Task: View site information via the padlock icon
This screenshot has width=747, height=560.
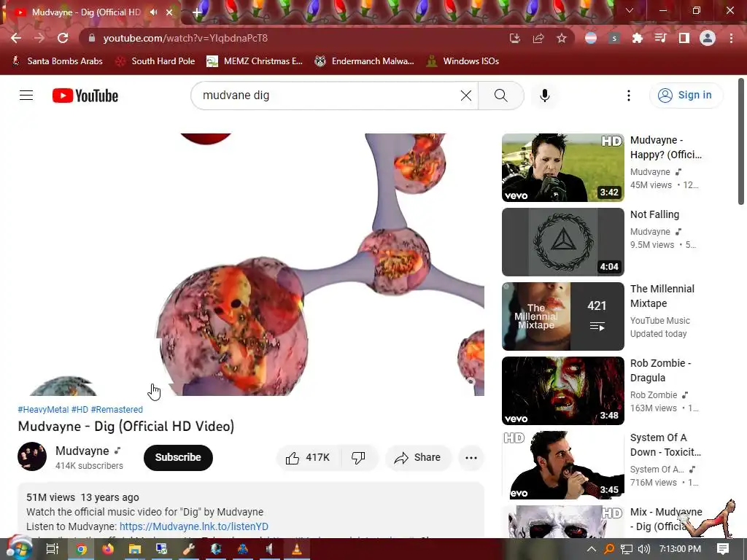Action: tap(92, 38)
